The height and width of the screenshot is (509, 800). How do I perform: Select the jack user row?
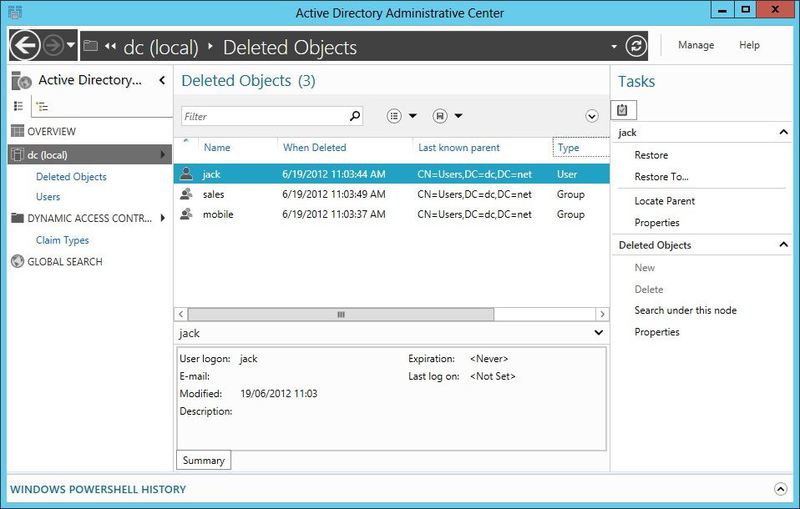pyautogui.click(x=392, y=174)
